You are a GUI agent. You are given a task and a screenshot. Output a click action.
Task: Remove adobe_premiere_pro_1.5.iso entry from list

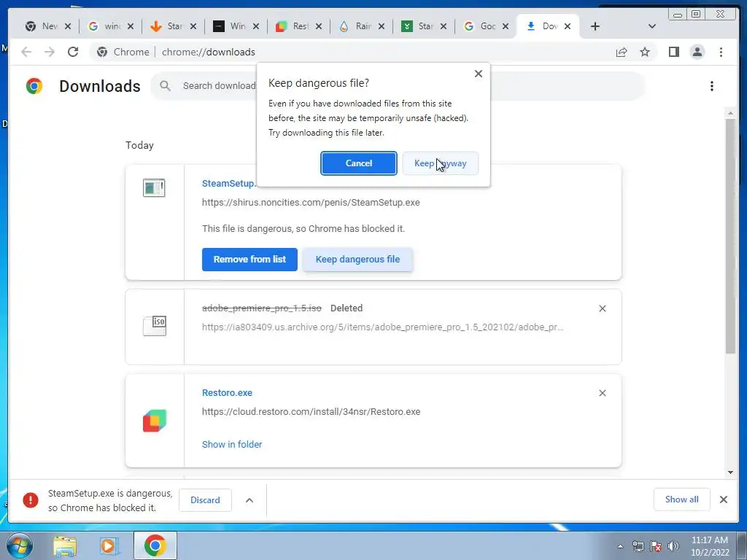click(602, 308)
